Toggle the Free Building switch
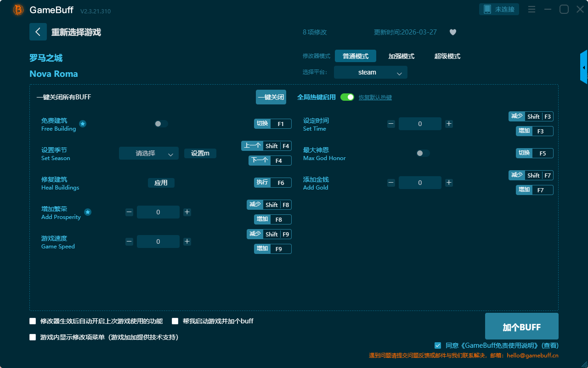Viewport: 588px width, 368px height. coord(161,124)
